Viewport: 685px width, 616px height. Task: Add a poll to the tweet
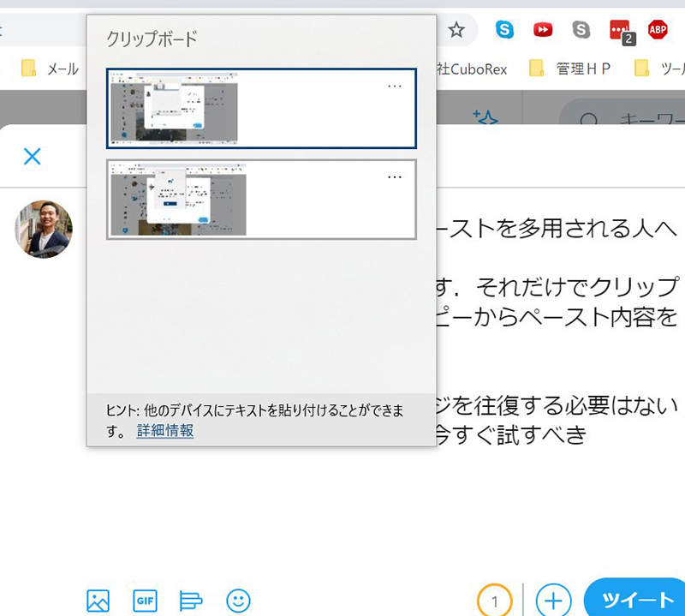point(191,600)
